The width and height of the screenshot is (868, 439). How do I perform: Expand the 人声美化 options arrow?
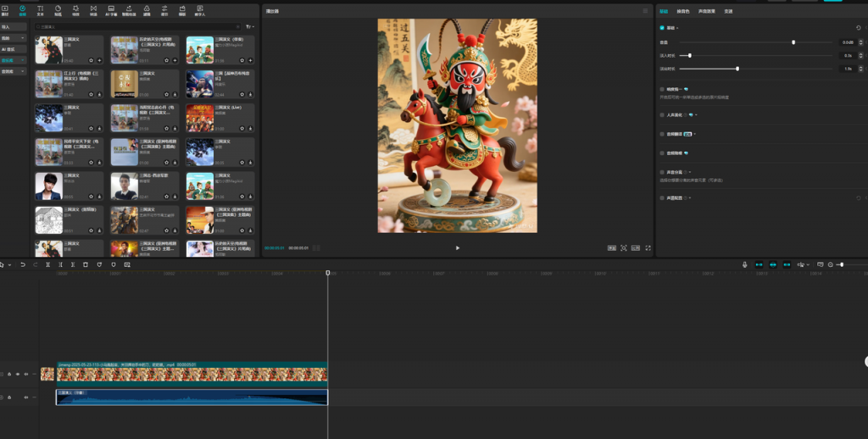pos(696,115)
